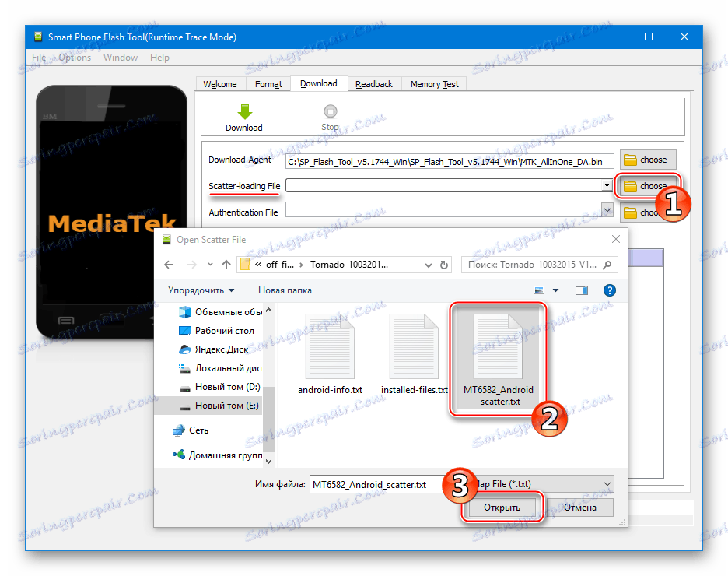This screenshot has height=576, width=728.
Task: Click the refresh icon beside address bar
Action: click(444, 265)
